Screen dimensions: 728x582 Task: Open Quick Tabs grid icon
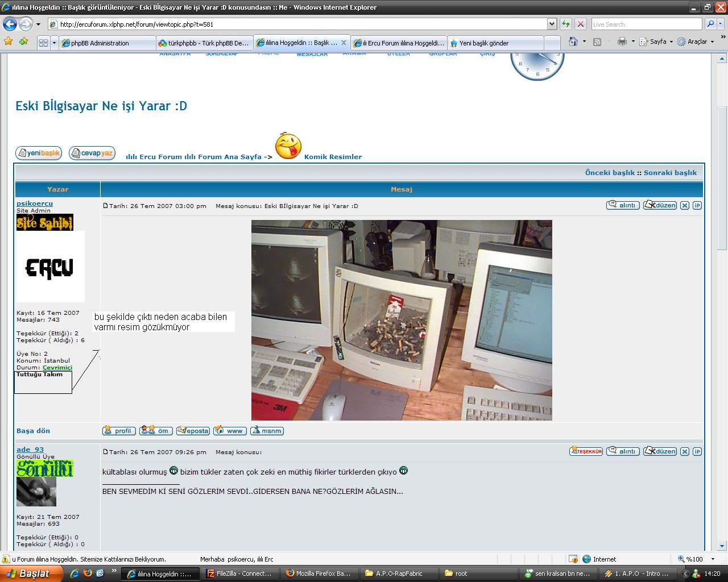click(x=43, y=43)
